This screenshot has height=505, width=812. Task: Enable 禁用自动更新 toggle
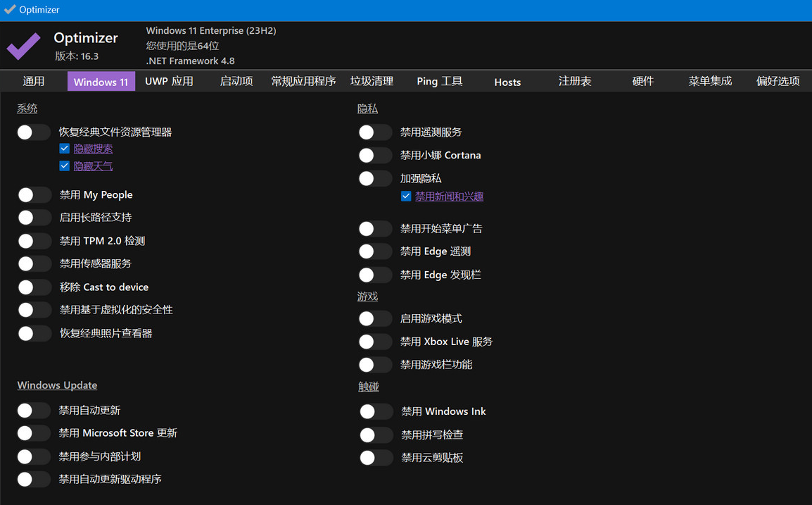(34, 411)
